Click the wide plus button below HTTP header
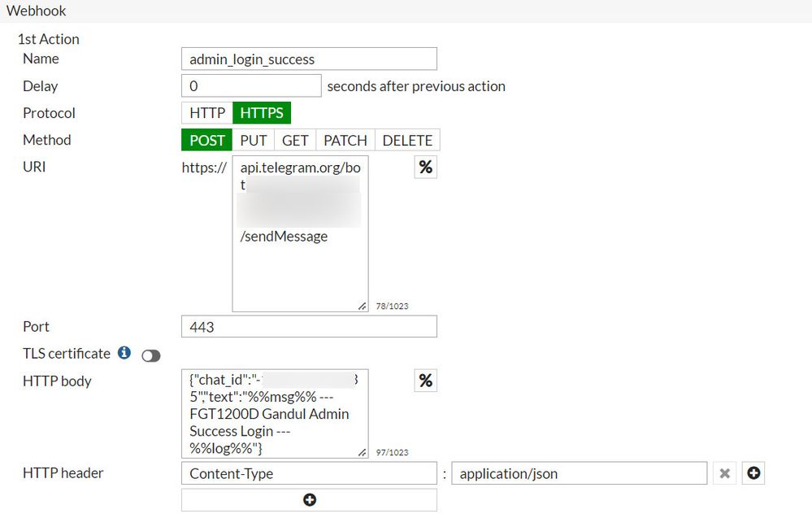This screenshot has height=531, width=812. [309, 499]
